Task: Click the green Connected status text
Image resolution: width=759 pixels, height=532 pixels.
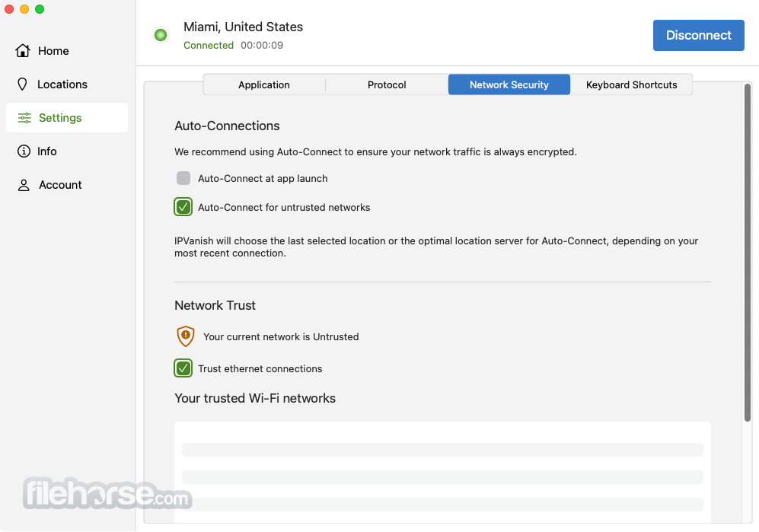Action: pyautogui.click(x=209, y=45)
